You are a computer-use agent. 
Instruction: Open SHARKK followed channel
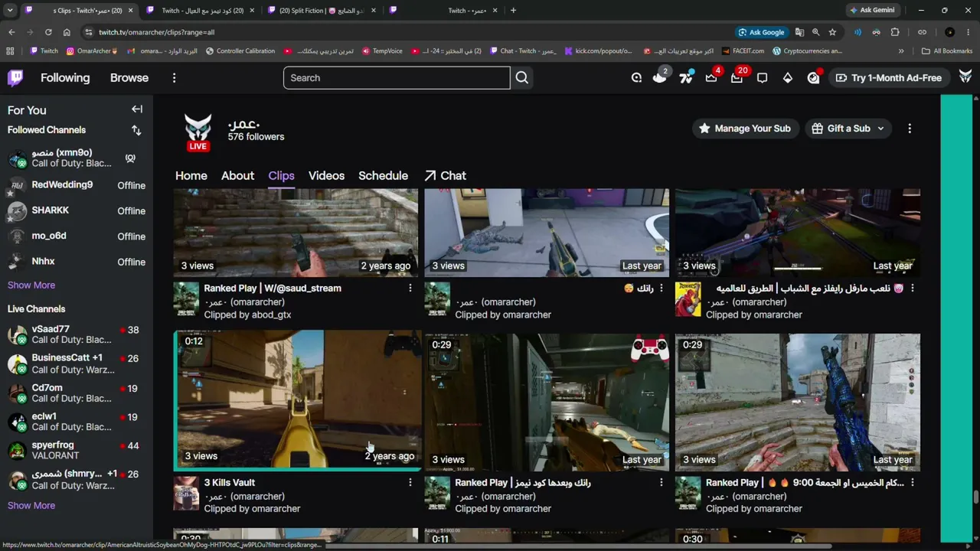(x=77, y=210)
